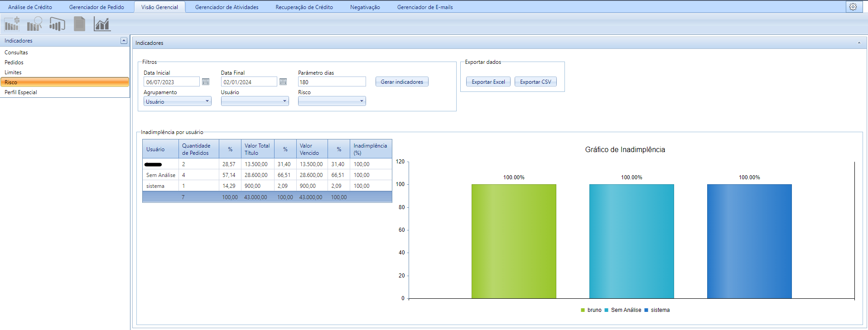This screenshot has width=868, height=330.
Task: Select the sistema table row
Action: (267, 186)
